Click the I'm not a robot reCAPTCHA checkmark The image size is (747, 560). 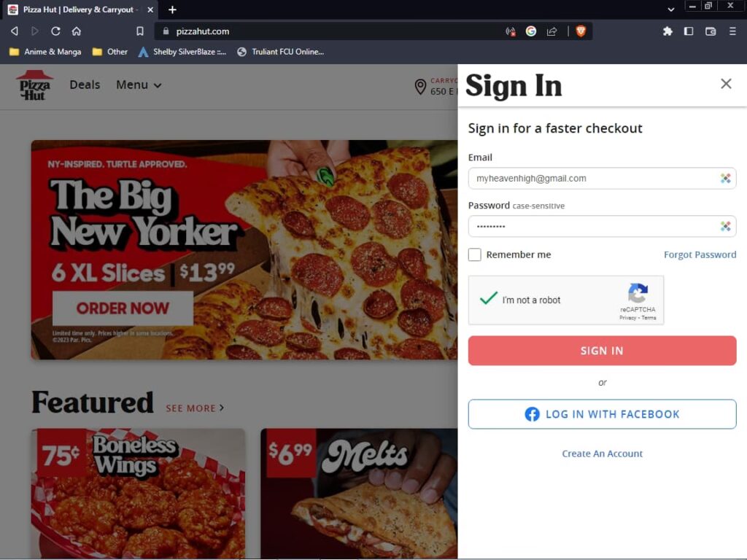click(x=488, y=298)
